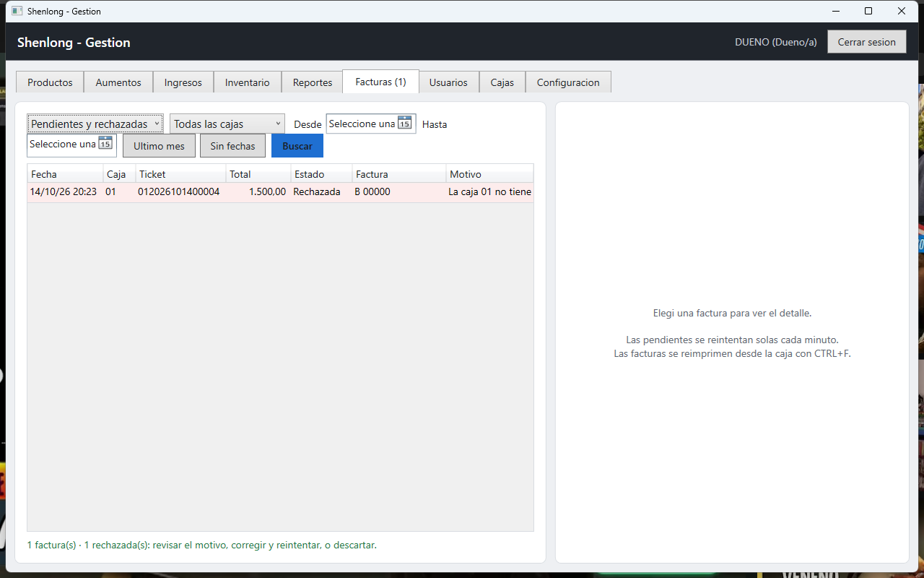Open the Inventario tab
This screenshot has width=924, height=578.
248,82
